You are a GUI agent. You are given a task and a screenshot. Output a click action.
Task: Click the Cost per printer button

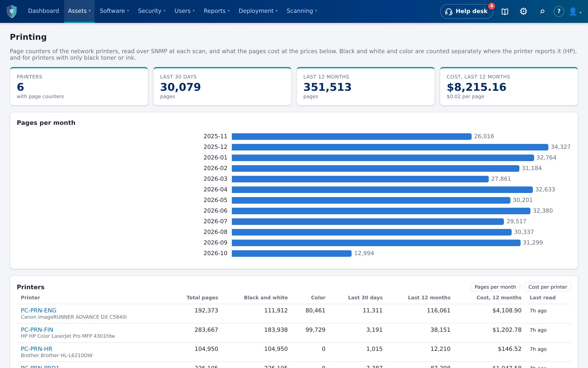pyautogui.click(x=548, y=287)
